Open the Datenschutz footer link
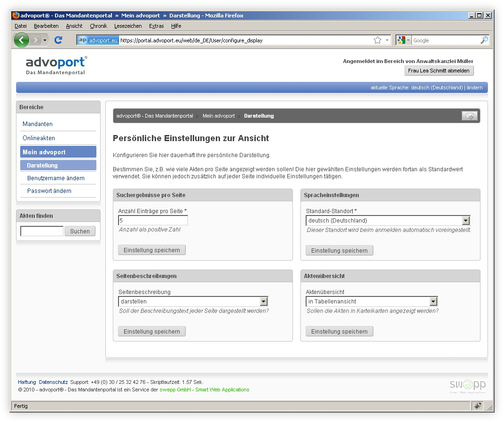The height and width of the screenshot is (422, 504). coord(53,382)
